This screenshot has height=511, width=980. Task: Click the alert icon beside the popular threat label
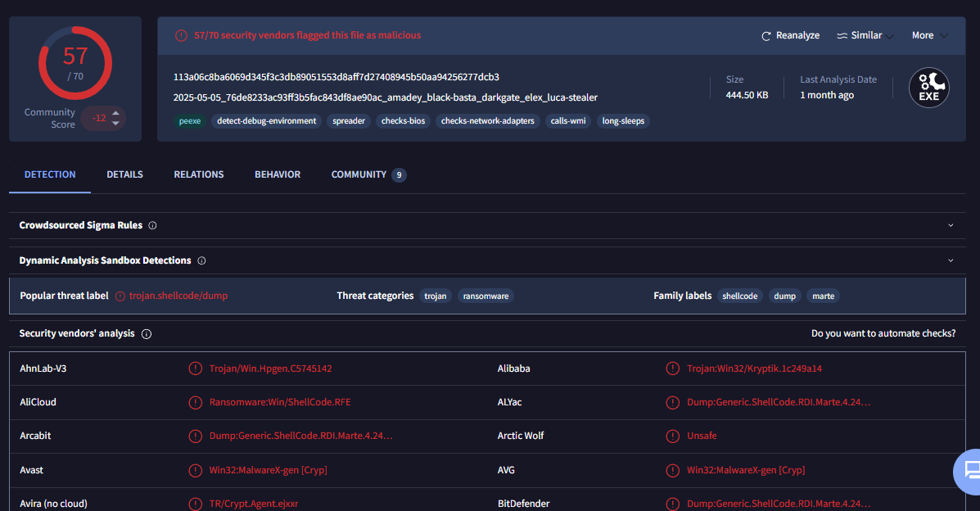point(120,296)
